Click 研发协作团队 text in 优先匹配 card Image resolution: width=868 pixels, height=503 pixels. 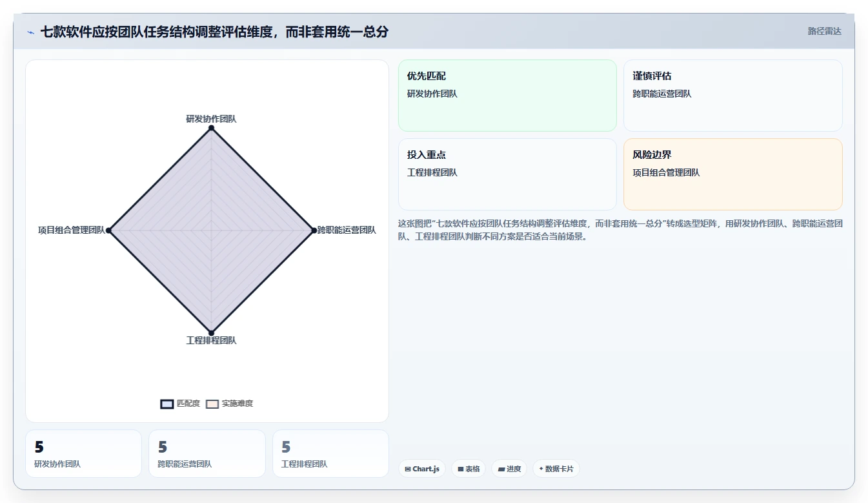point(432,94)
